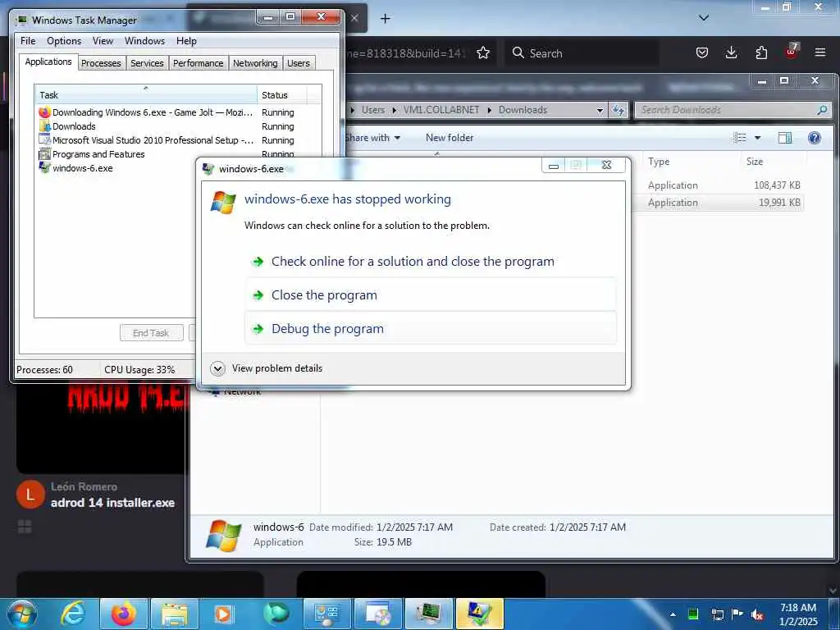Click the Explorer change view icon
The height and width of the screenshot is (630, 840).
tap(740, 138)
